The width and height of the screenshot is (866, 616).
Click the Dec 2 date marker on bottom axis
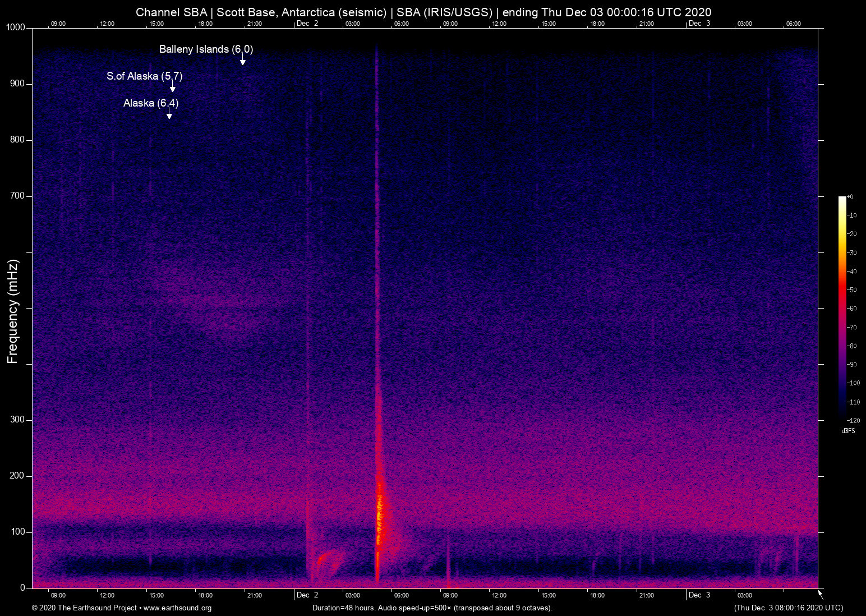pyautogui.click(x=307, y=595)
